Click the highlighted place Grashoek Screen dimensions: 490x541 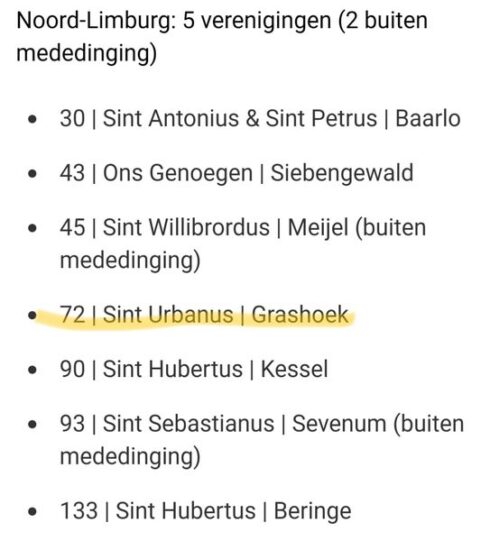(x=300, y=315)
